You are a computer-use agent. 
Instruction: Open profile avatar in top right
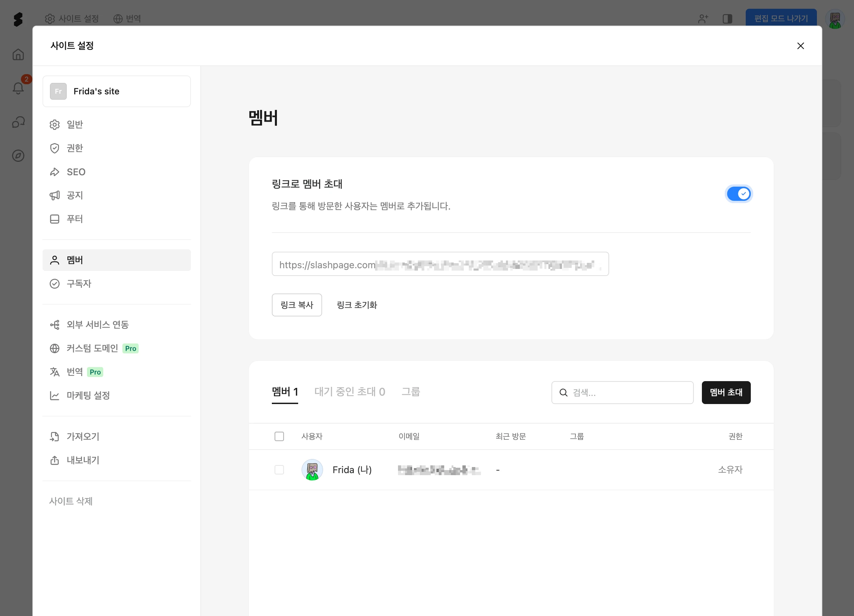coord(834,20)
